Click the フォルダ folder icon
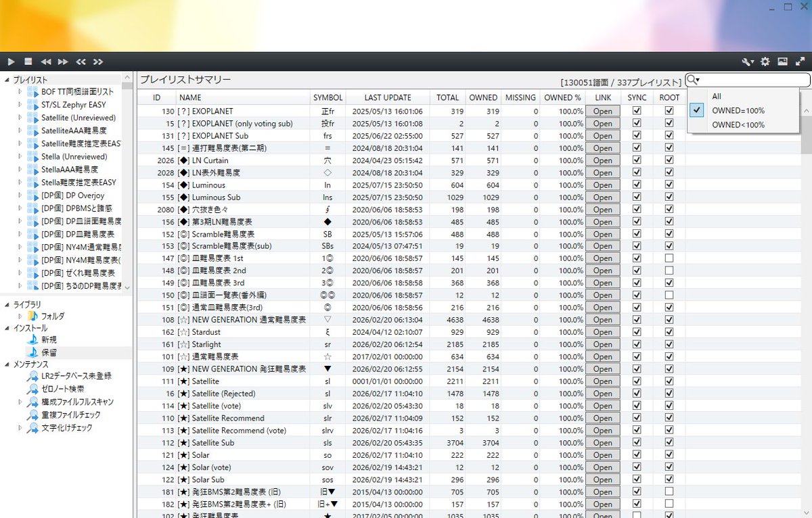 pos(32,316)
